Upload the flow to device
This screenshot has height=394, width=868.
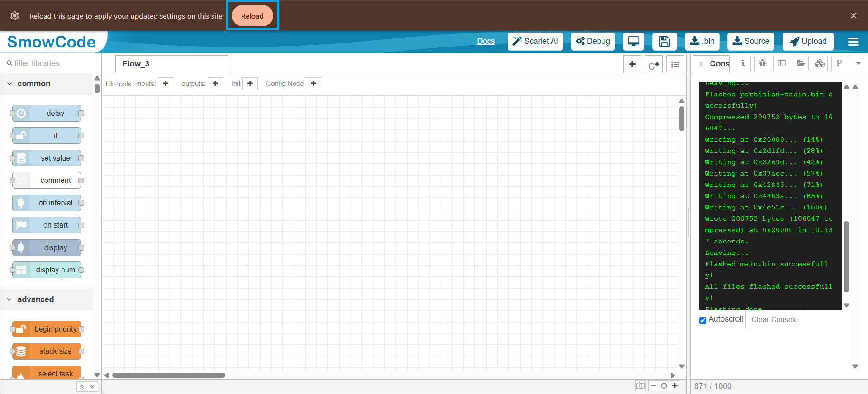tap(808, 41)
